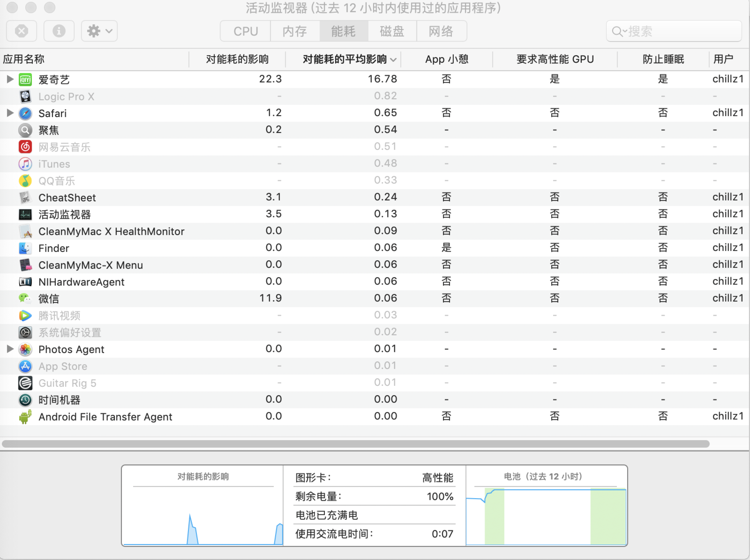Screen dimensions: 750x560
Task: Click the 网易云音乐 red icon
Action: click(25, 147)
